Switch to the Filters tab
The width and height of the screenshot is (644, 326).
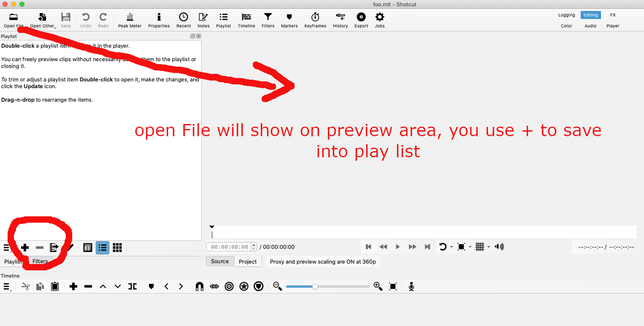tap(41, 261)
